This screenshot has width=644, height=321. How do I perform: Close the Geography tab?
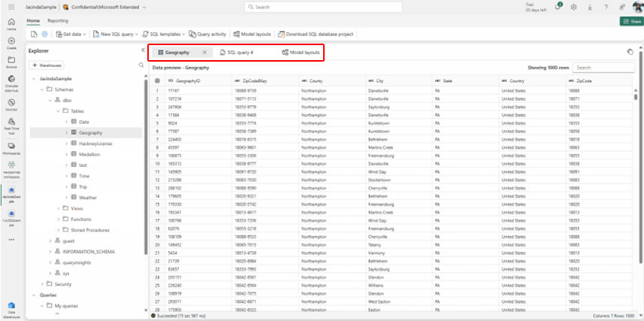coord(204,53)
